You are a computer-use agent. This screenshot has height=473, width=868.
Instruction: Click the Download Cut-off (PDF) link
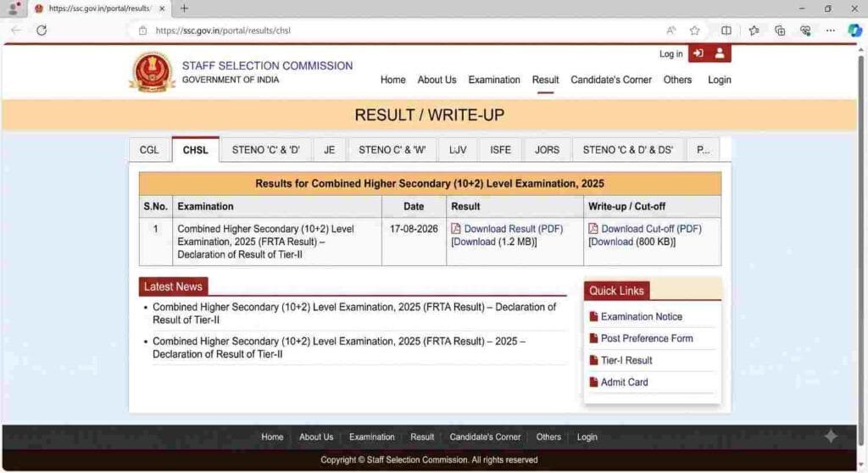point(651,229)
